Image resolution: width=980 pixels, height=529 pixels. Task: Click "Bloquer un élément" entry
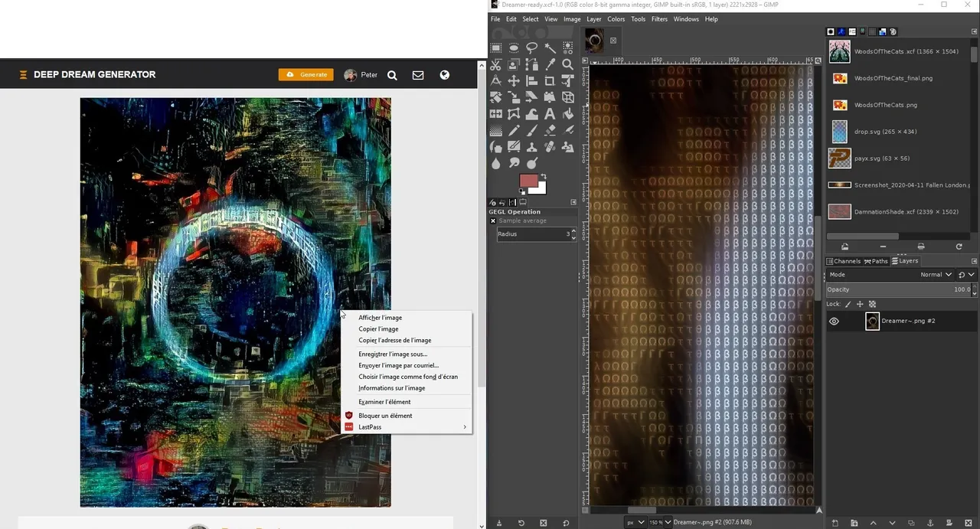click(x=385, y=416)
